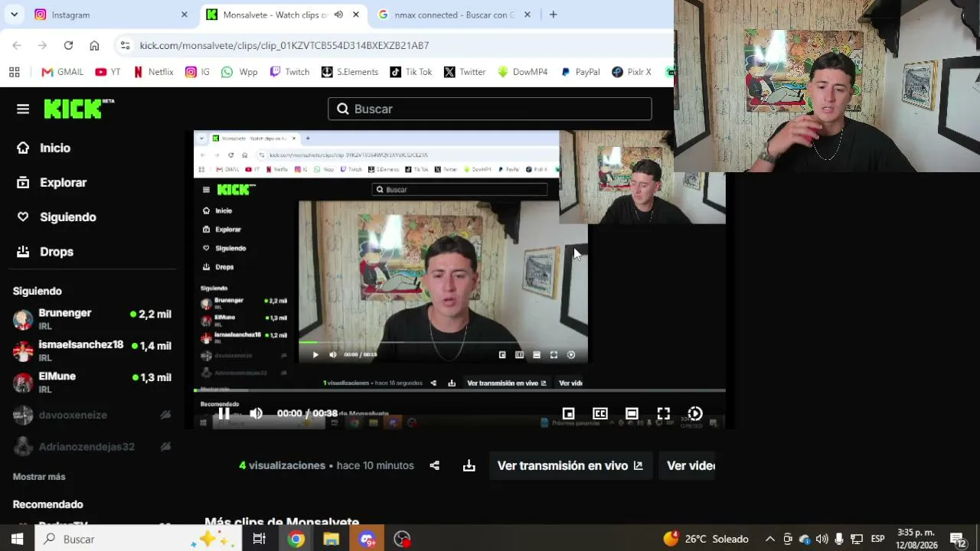Viewport: 980px width, 551px height.
Task: Open the system volume tray icon
Action: [822, 540]
